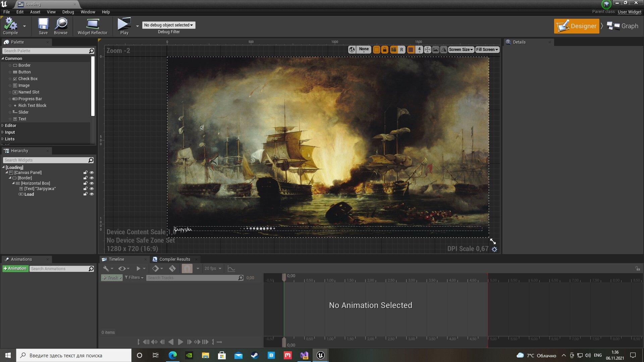Image resolution: width=644 pixels, height=362 pixels.
Task: Toggle visibility of the Load widget
Action: pyautogui.click(x=92, y=194)
